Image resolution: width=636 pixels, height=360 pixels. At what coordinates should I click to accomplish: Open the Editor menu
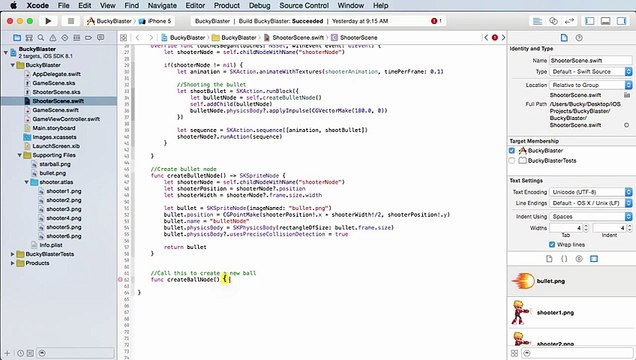195,6
